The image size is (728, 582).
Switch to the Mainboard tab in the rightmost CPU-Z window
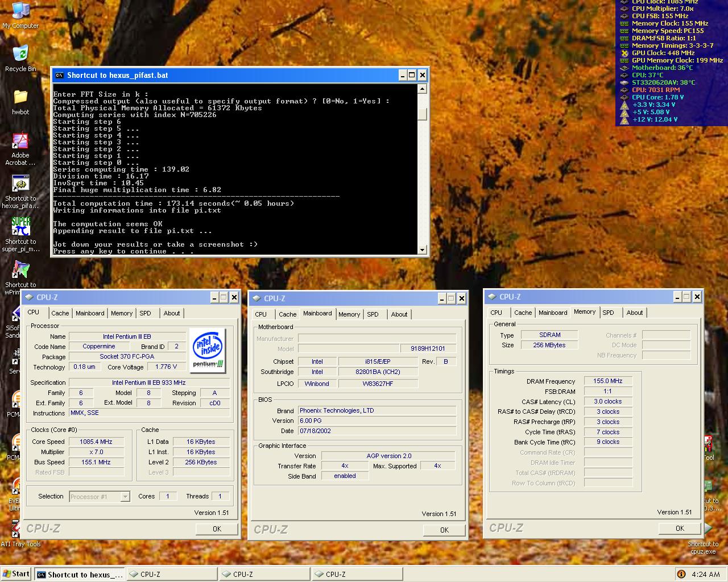[x=553, y=313]
